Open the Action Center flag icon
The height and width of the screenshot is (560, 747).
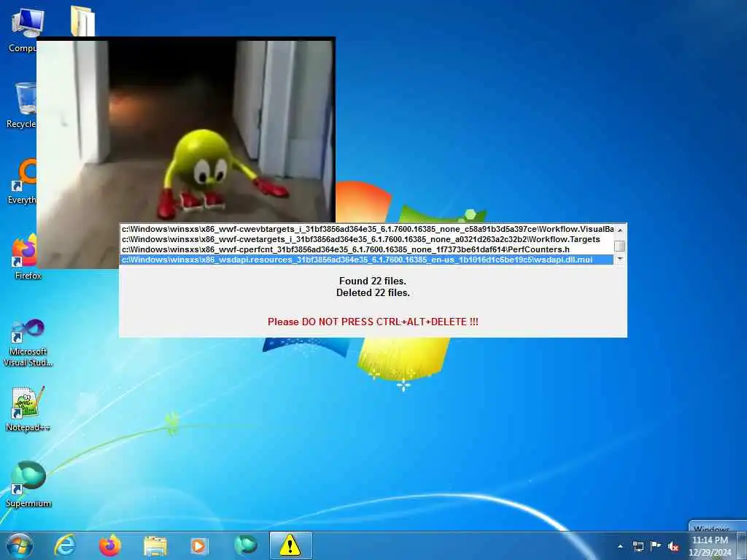[656, 546]
